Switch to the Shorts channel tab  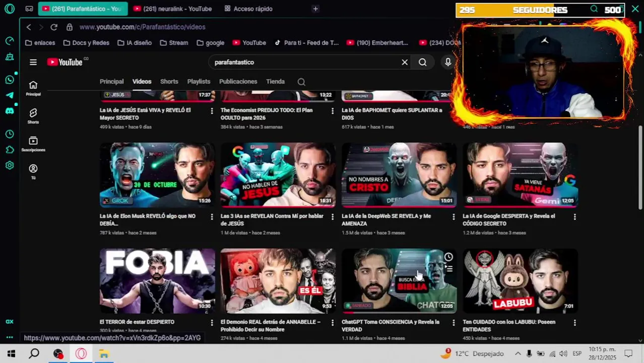tap(169, 82)
